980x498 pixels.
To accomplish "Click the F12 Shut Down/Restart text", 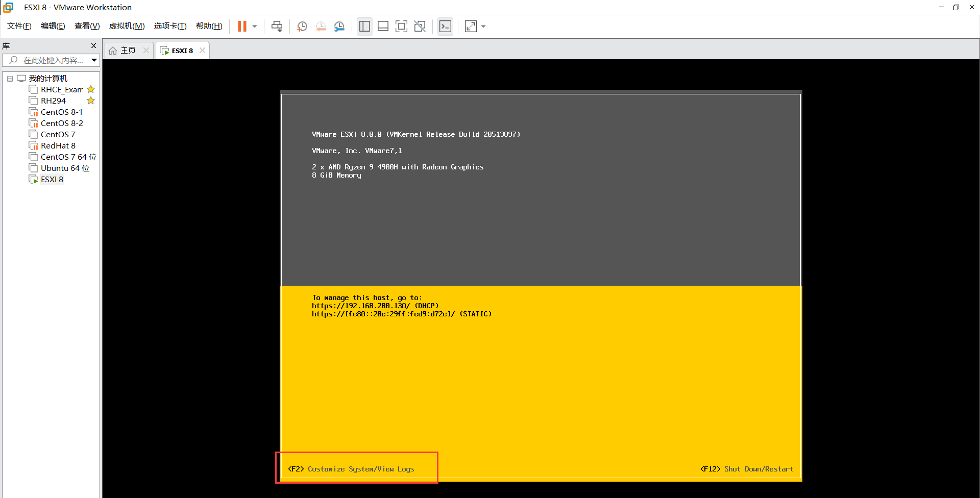I will tap(747, 469).
